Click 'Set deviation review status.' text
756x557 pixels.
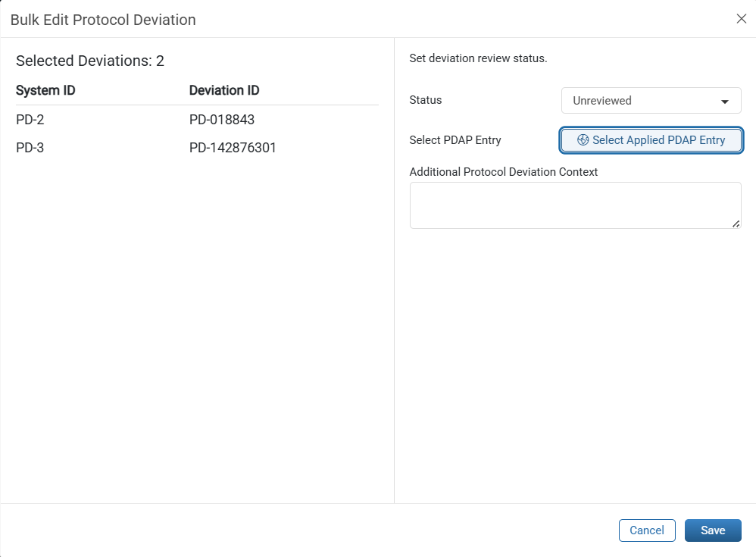pyautogui.click(x=478, y=58)
